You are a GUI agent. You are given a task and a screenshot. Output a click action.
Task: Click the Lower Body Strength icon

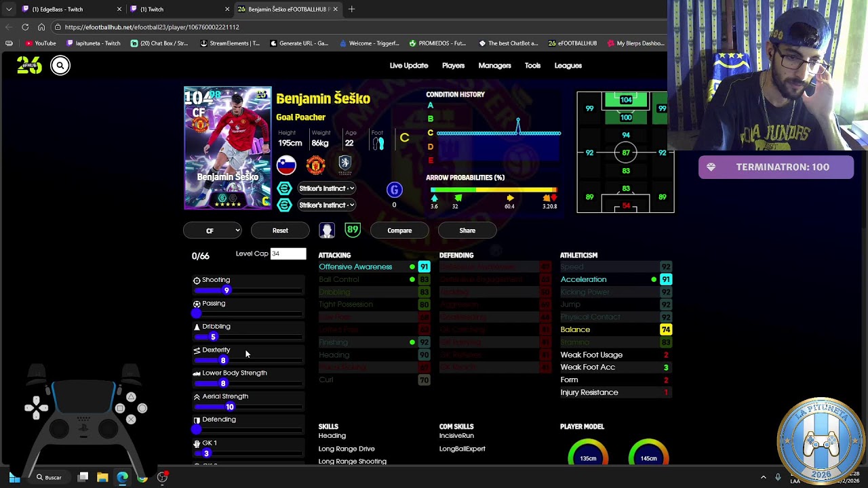[x=197, y=373]
